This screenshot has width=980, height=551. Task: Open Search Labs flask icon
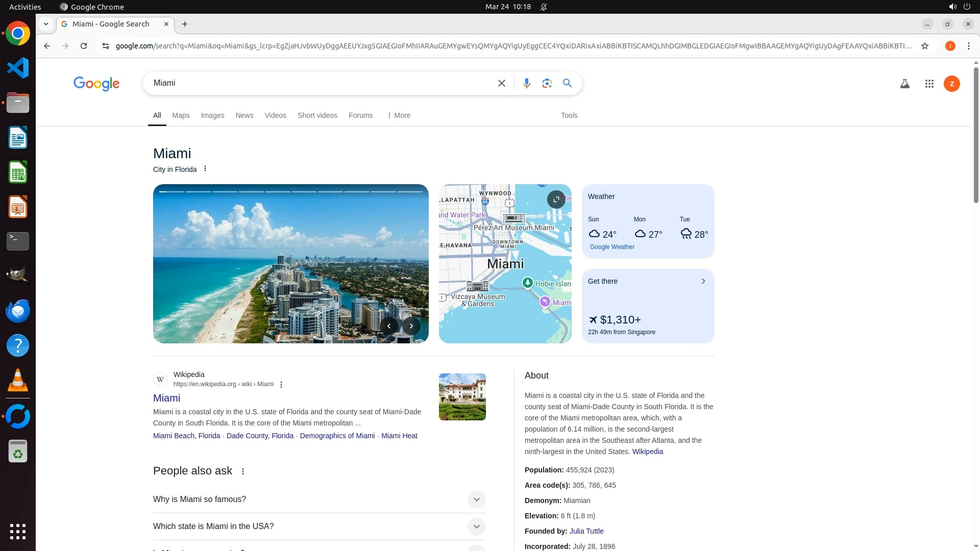coord(904,84)
